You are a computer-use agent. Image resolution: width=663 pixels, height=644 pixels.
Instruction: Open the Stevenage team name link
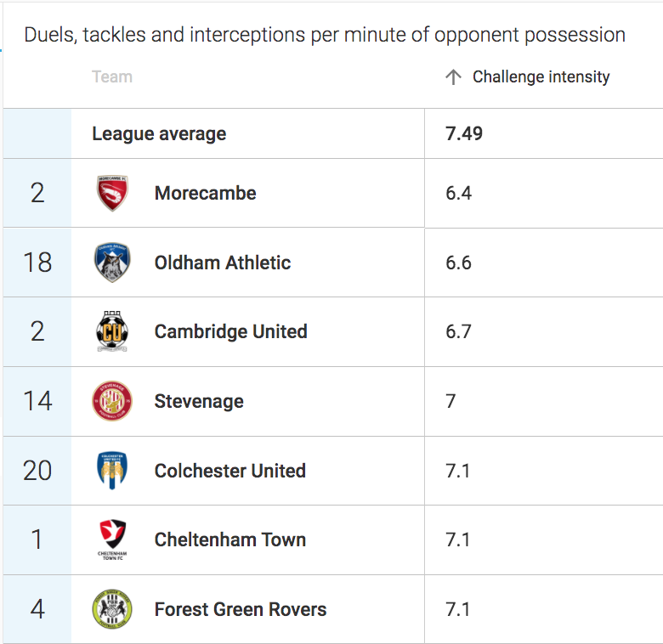coord(199,402)
